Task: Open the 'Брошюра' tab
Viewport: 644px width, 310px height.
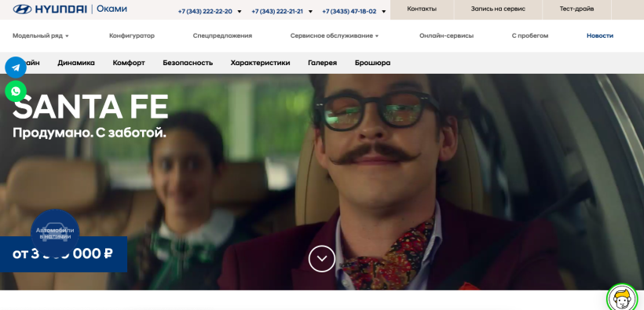Action: pyautogui.click(x=372, y=63)
